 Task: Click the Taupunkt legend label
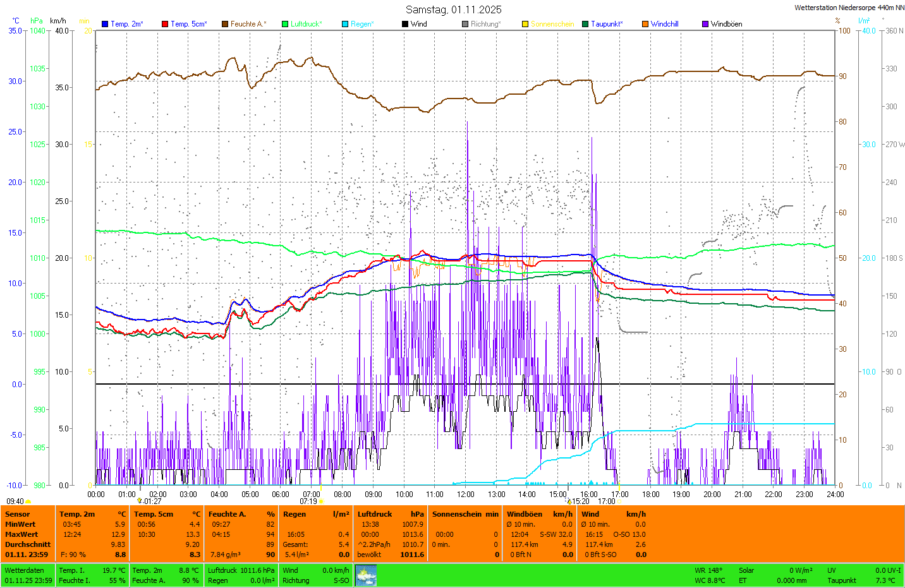pos(607,24)
